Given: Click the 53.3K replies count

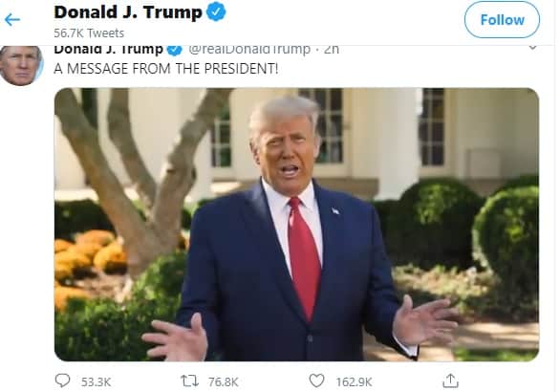Looking at the screenshot, I should (x=96, y=382).
